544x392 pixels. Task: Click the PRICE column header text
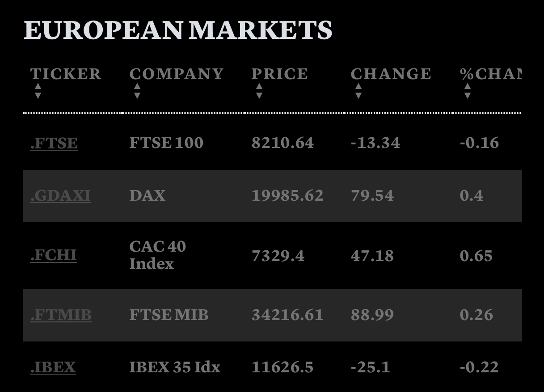(279, 74)
